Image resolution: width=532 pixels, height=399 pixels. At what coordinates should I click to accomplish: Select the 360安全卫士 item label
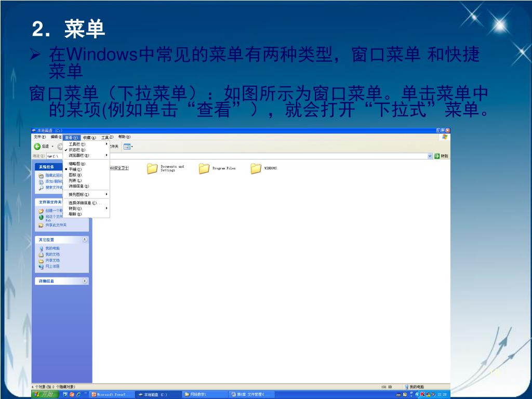click(119, 168)
